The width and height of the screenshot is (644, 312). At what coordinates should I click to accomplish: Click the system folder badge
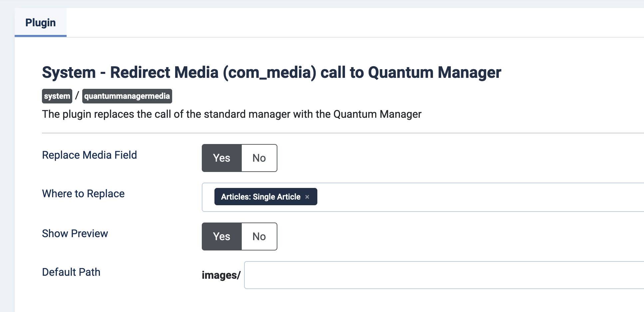[57, 96]
